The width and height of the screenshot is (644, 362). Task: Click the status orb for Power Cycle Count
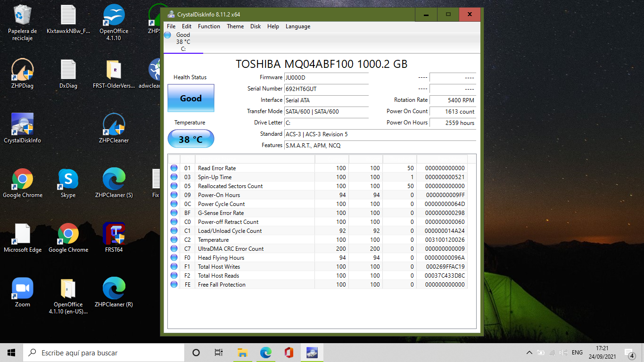coord(174,204)
